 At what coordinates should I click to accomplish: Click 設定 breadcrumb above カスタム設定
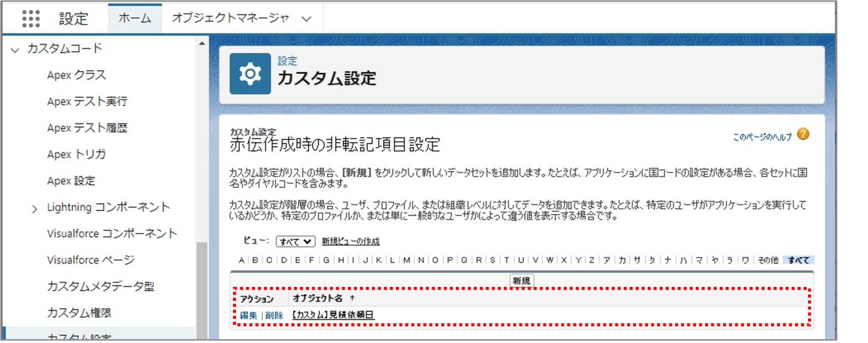[287, 61]
